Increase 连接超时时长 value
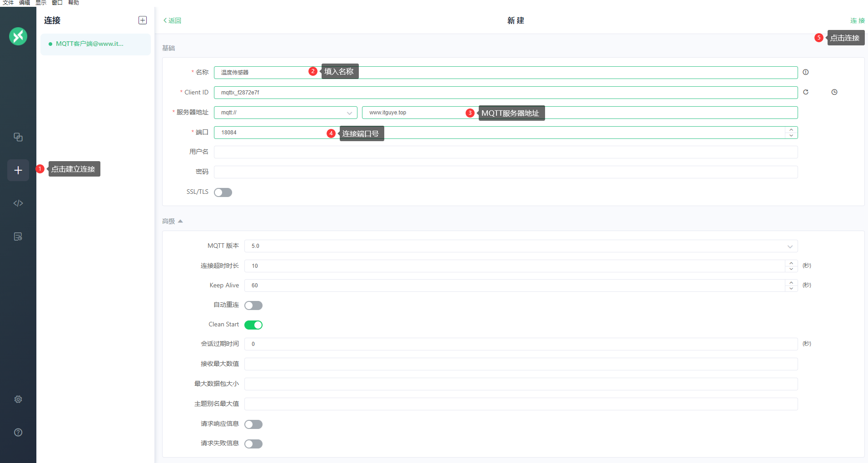868x463 pixels. coord(791,263)
